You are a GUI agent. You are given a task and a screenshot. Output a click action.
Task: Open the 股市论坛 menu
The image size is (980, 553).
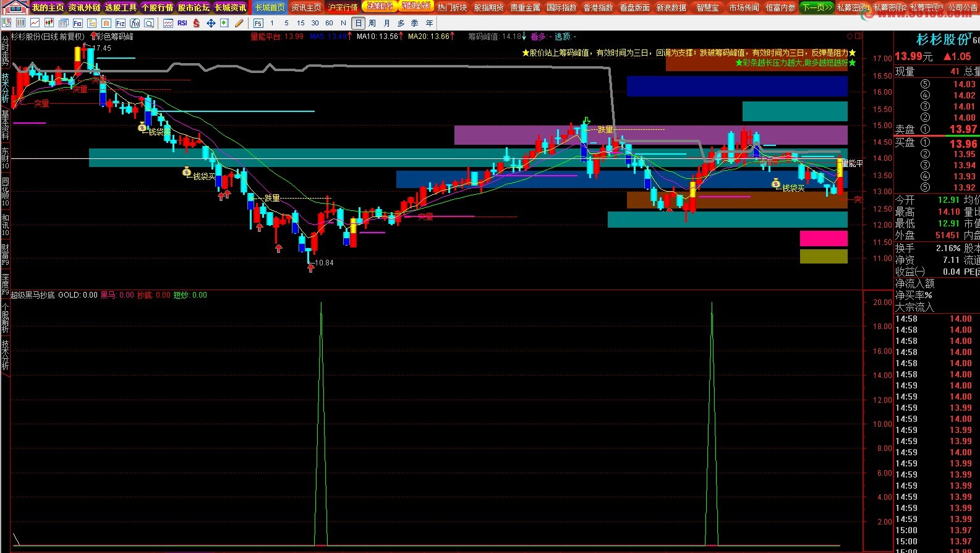(x=194, y=7)
